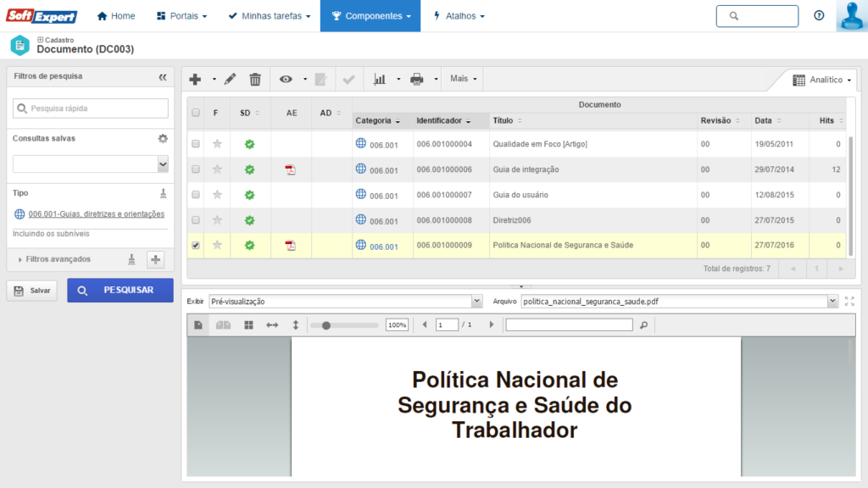Click the bar chart icon in toolbar
This screenshot has width=868, height=488.
380,79
